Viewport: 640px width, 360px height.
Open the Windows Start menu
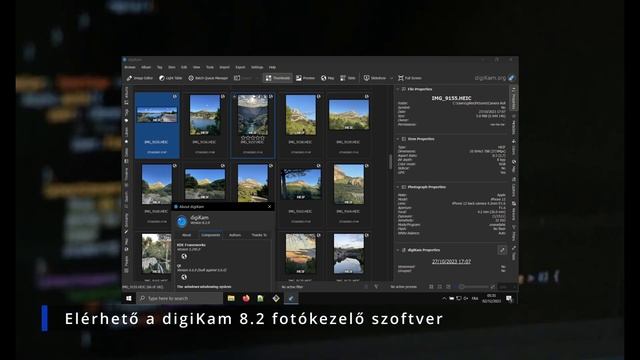point(129,298)
